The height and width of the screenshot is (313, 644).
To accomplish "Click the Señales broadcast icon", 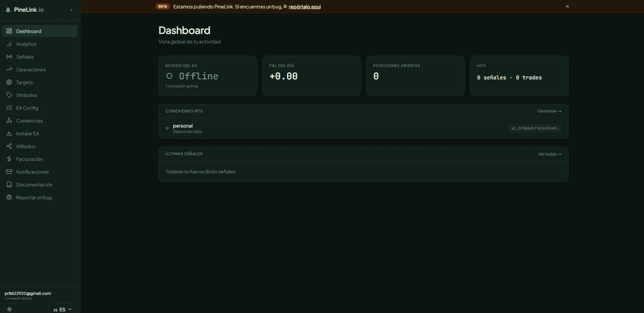I will pos(9,57).
